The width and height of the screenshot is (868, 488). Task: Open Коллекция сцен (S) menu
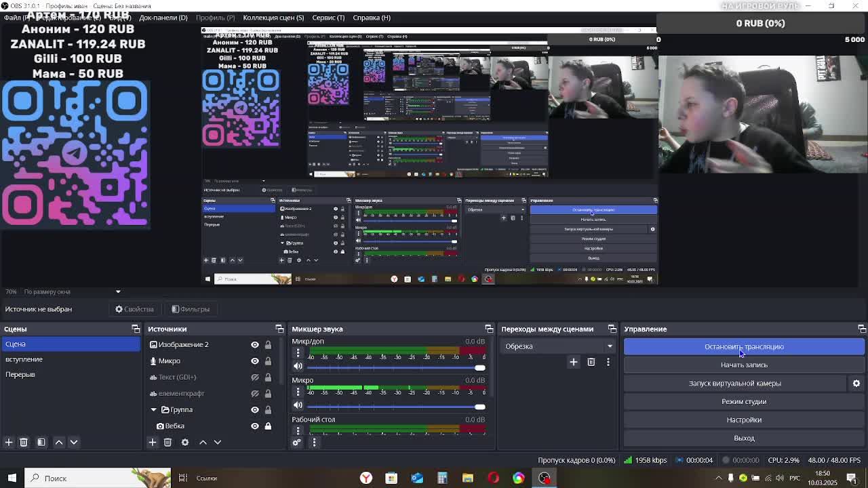pos(273,18)
